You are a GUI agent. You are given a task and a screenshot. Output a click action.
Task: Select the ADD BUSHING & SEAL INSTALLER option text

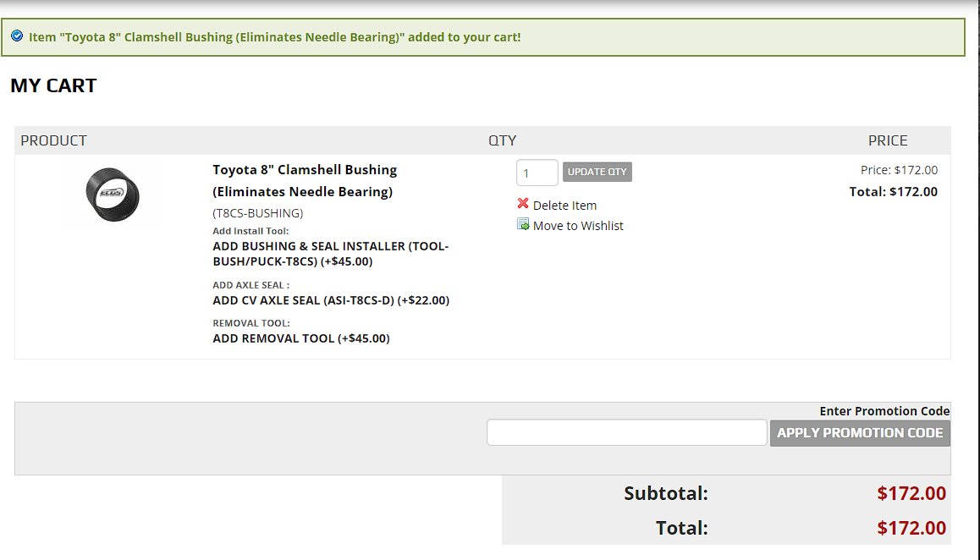click(x=331, y=254)
